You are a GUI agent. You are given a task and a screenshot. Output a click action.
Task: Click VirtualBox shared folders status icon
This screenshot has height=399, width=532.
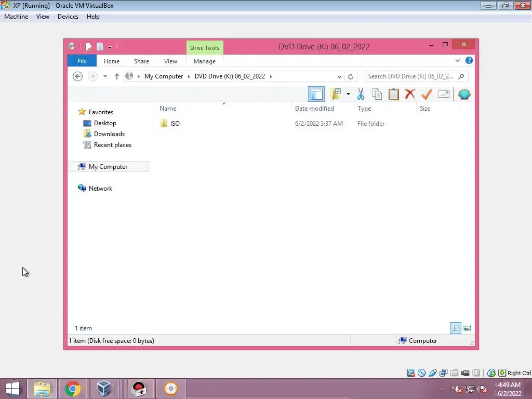[454, 373]
